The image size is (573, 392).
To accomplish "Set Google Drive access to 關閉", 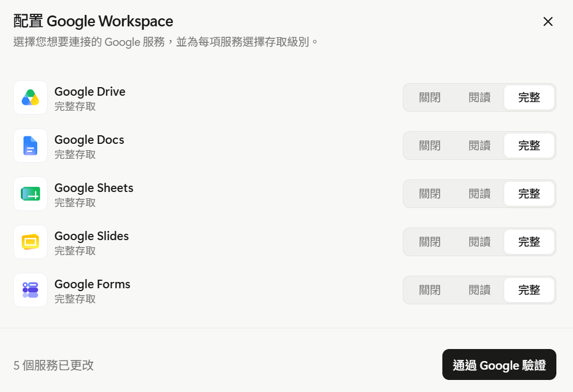I will point(430,97).
